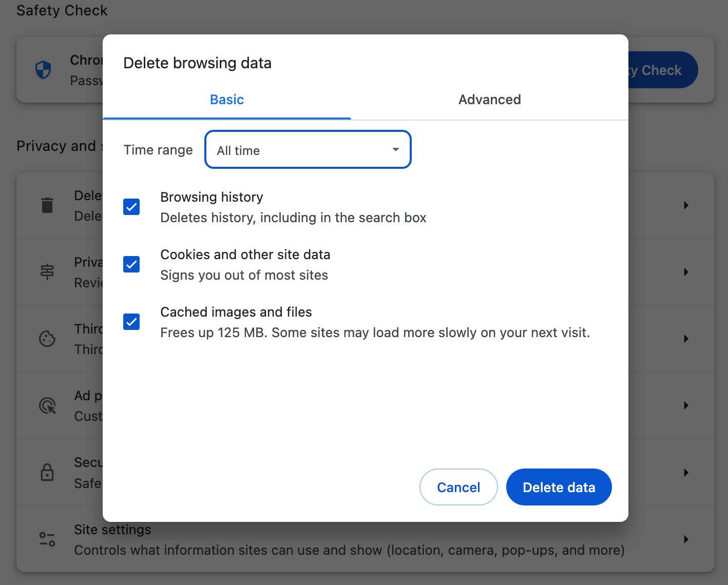This screenshot has height=585, width=728.
Task: Click the Delete data button
Action: pos(559,487)
